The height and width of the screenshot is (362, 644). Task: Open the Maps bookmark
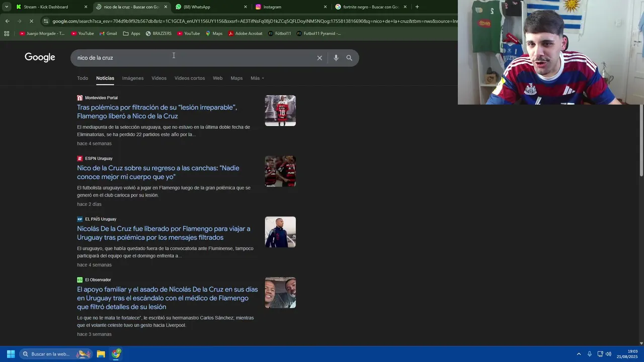coord(214,34)
